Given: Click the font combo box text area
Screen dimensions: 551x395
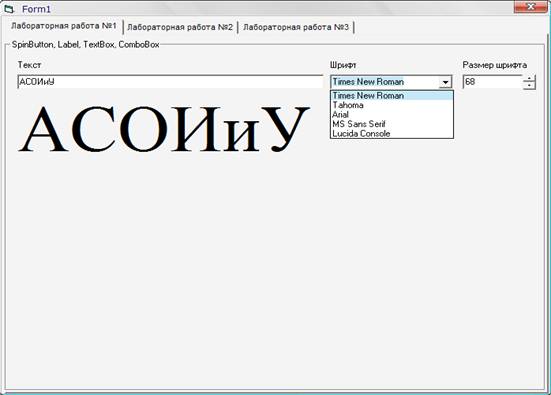Looking at the screenshot, I should 384,82.
